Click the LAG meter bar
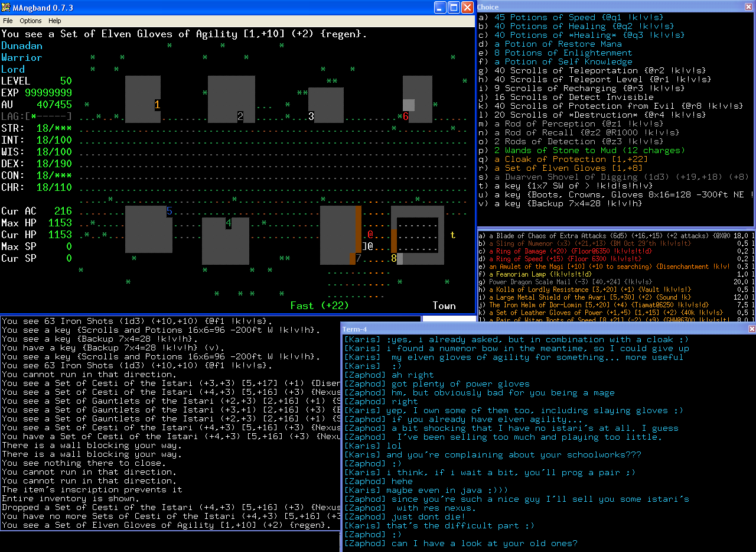Viewport: 756px width, 552px height. (37, 116)
